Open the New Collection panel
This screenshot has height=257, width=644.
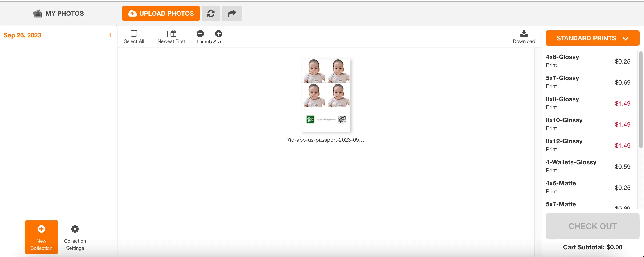pos(41,237)
